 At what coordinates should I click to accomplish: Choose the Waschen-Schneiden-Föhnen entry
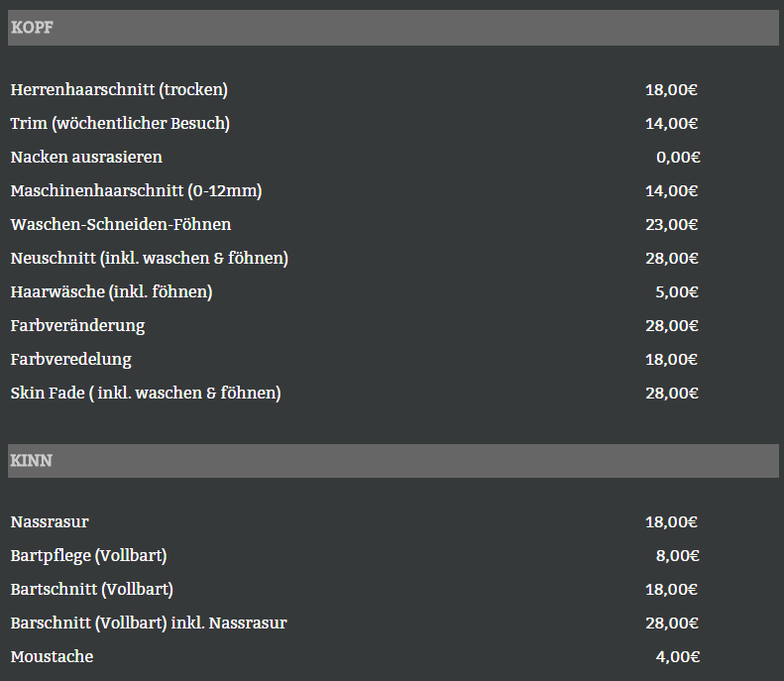[121, 225]
